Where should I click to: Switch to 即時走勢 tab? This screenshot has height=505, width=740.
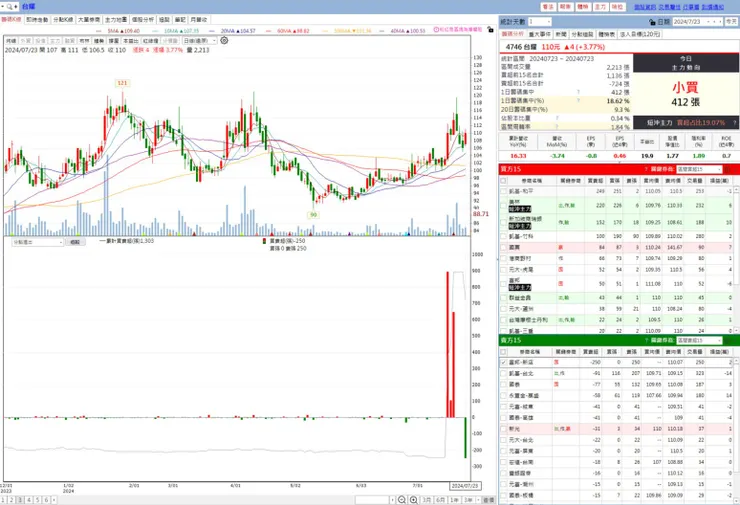click(37, 20)
